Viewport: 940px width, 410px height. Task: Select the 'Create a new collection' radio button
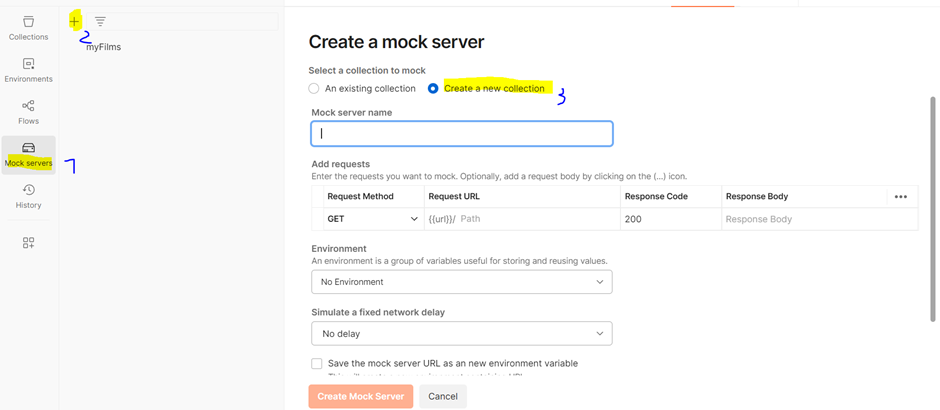[x=433, y=89]
